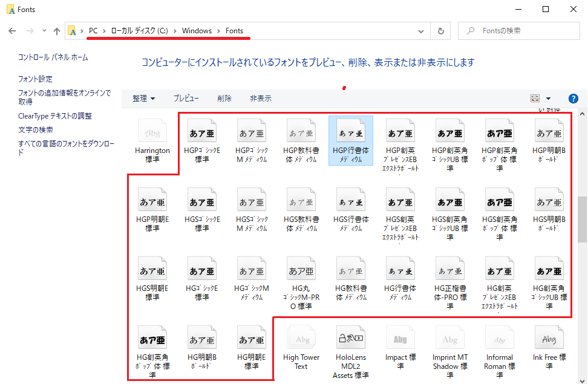588x384 pixels.
Task: Refresh the Fonts folder view
Action: point(440,31)
